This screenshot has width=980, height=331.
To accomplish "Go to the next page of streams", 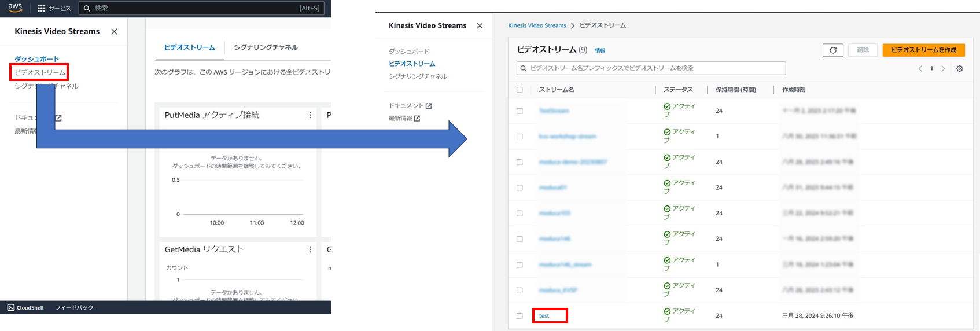I will click(943, 69).
